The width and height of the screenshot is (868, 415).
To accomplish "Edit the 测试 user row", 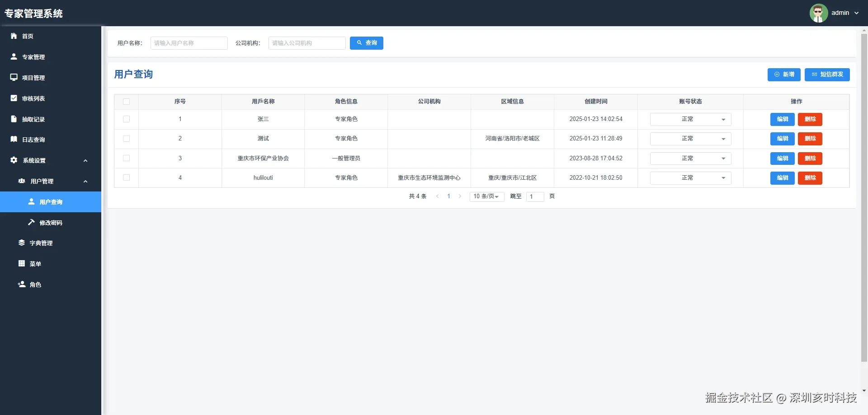I will tap(783, 139).
